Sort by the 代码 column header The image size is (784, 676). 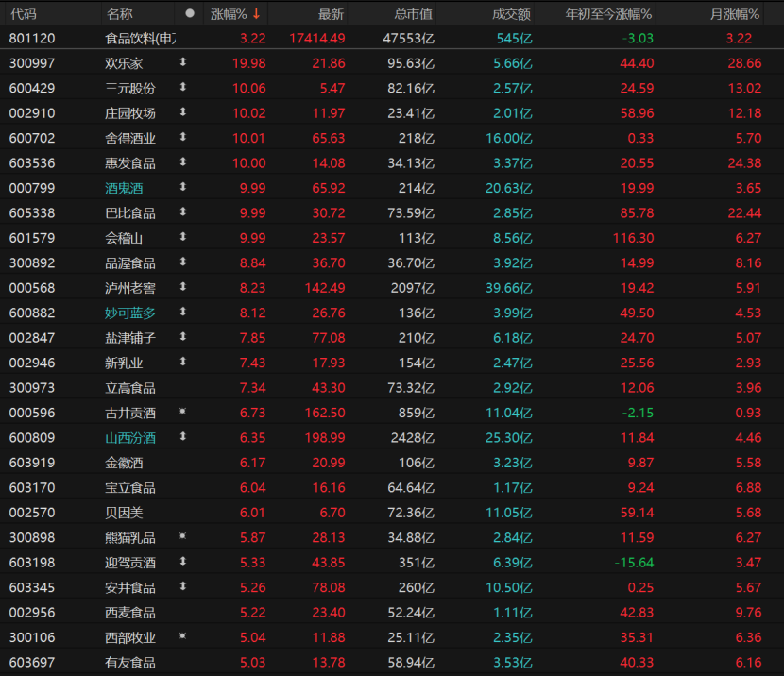coord(24,14)
